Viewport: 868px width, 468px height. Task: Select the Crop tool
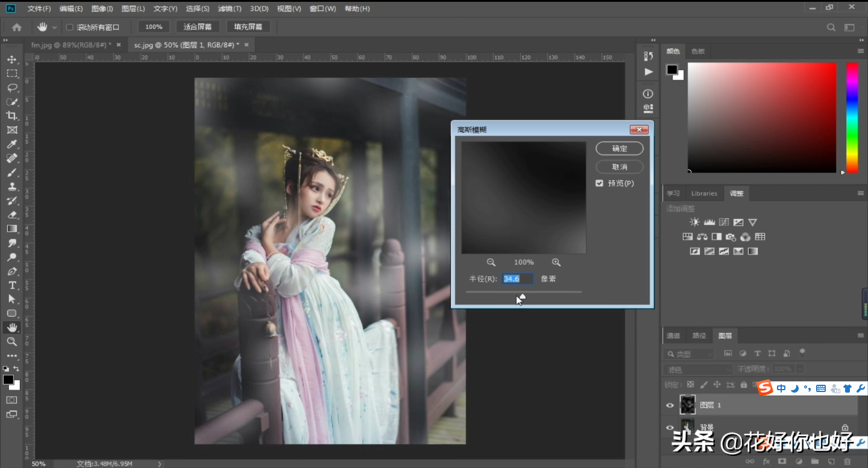coord(11,116)
